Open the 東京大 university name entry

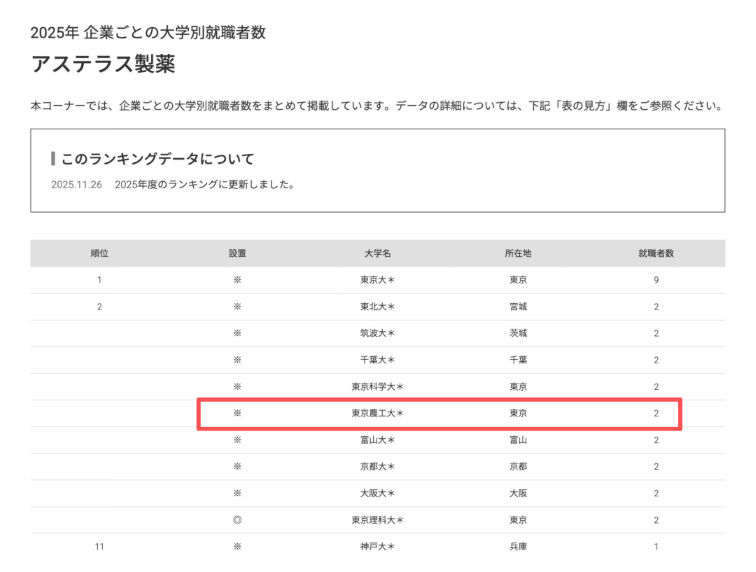click(377, 280)
